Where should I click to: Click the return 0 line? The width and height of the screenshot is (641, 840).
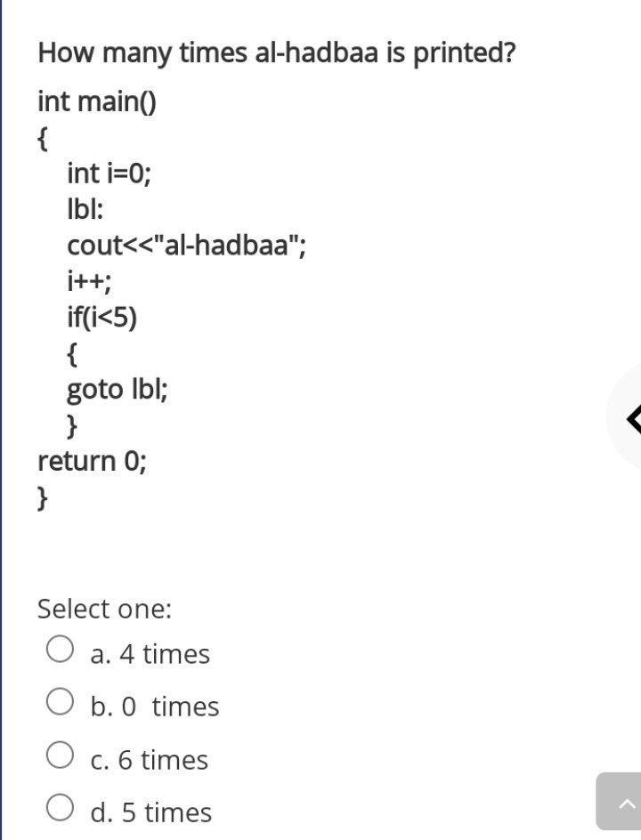[92, 460]
